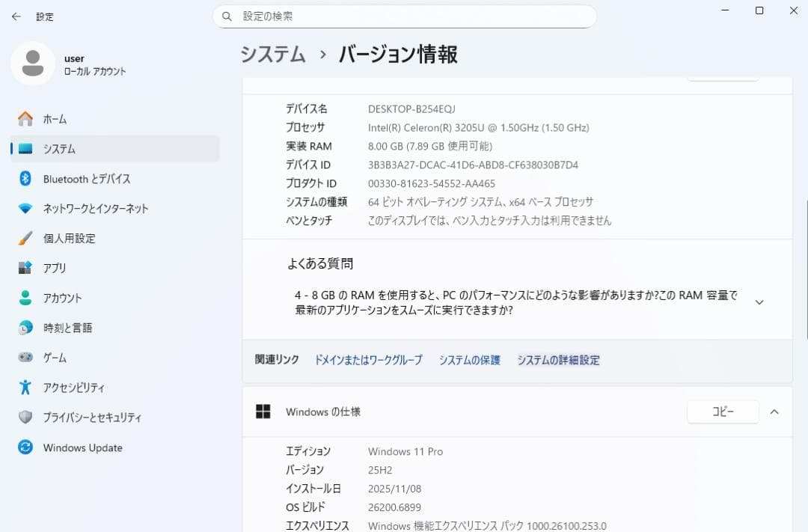Click the Accessibility figure icon
The width and height of the screenshot is (808, 532).
[25, 387]
